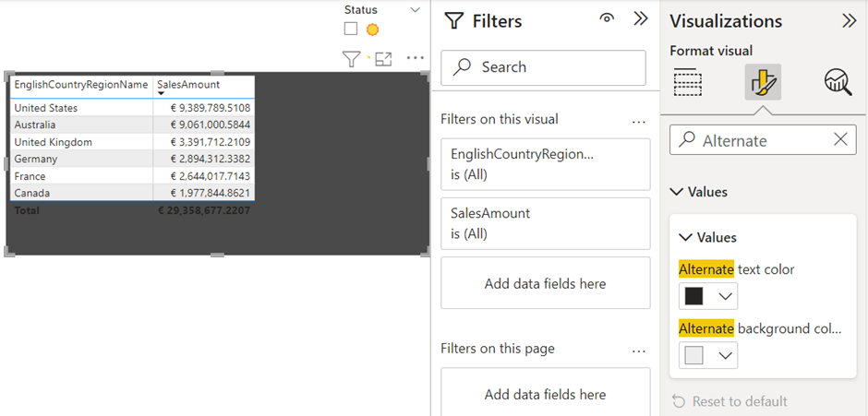The image size is (868, 416).
Task: Open the table visual's More options ellipsis
Action: pyautogui.click(x=416, y=59)
